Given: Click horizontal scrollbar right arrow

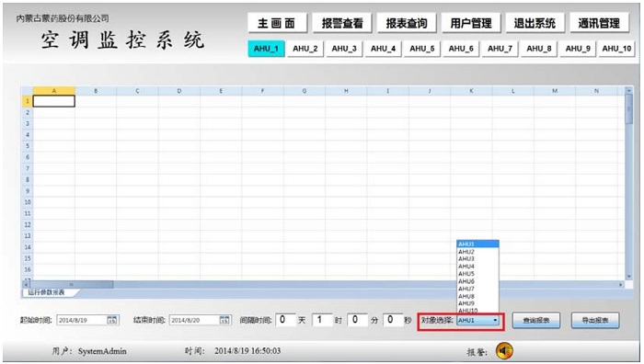Looking at the screenshot, I should 621,284.
